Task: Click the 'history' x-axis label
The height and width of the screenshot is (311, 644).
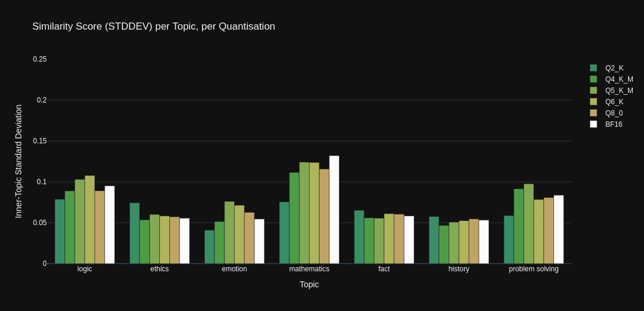Action: pyautogui.click(x=459, y=269)
